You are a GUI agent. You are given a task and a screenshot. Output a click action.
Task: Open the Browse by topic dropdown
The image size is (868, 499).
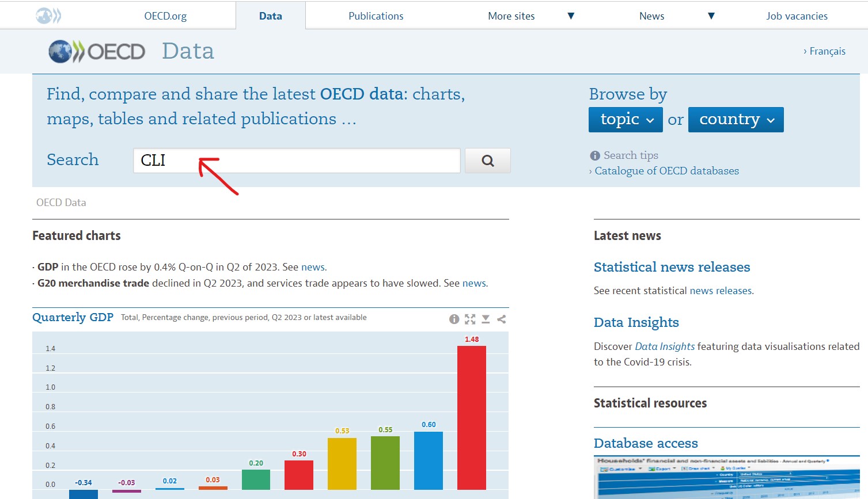(626, 120)
